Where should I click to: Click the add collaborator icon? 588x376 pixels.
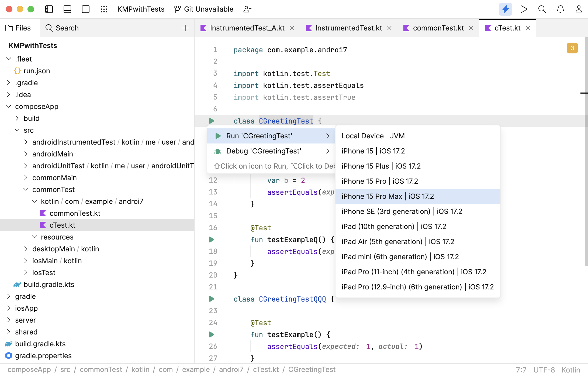[x=247, y=9]
